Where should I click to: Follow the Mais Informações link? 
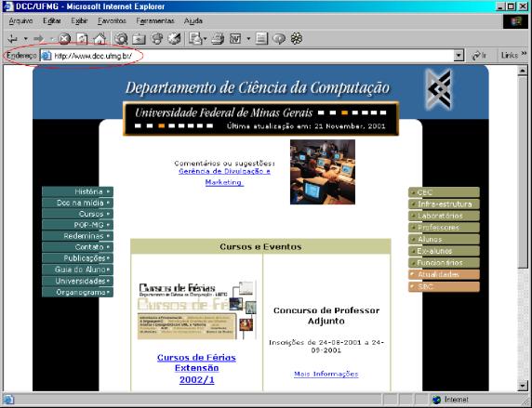tap(326, 374)
